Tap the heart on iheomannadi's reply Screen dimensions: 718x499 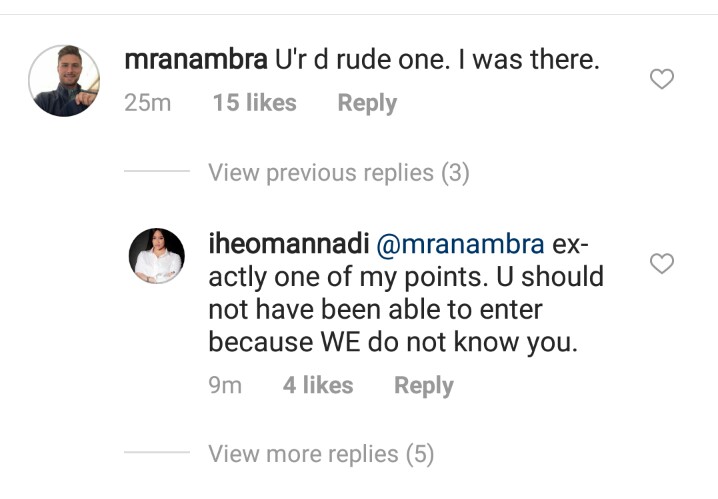tap(662, 264)
